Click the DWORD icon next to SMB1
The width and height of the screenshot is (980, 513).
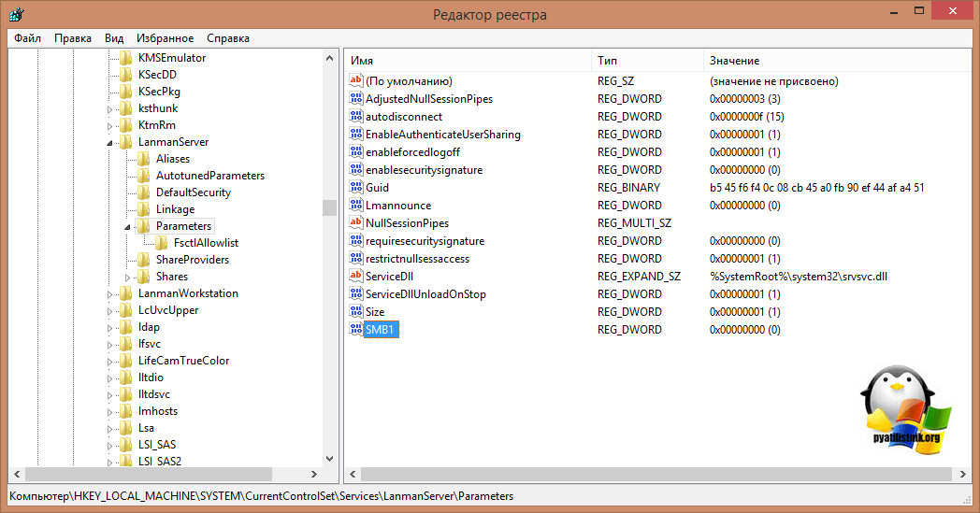(355, 330)
